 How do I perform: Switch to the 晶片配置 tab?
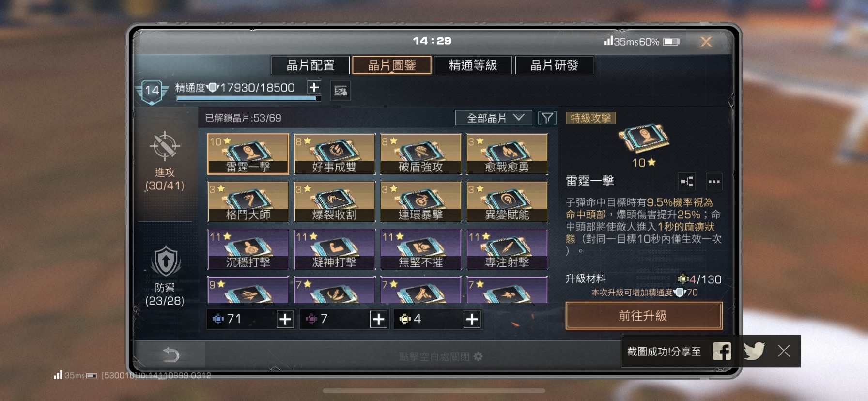(x=310, y=65)
